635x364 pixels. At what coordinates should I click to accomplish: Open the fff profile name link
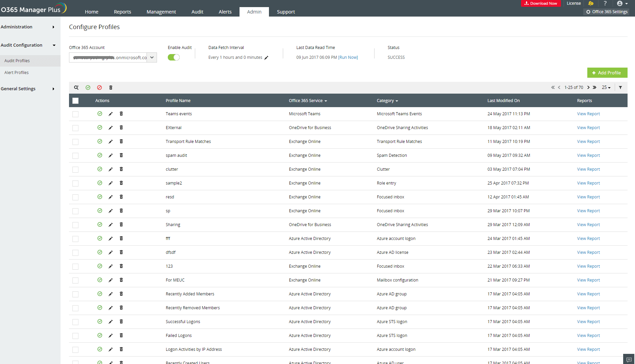click(x=168, y=239)
